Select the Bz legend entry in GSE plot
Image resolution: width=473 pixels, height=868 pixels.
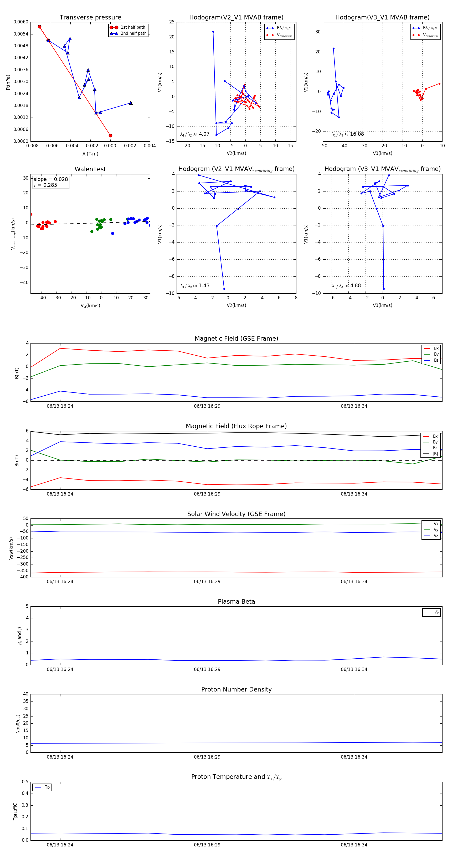[x=431, y=360]
